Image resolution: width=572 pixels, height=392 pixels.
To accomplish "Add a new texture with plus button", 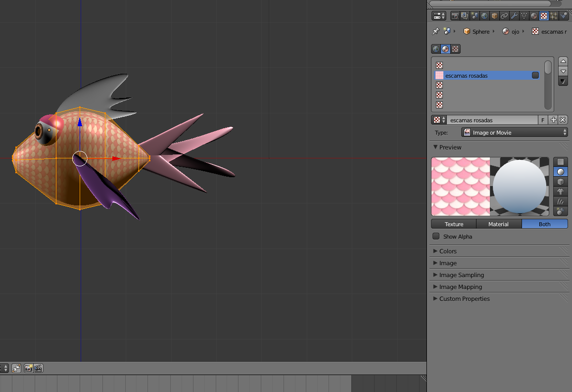I will point(553,120).
